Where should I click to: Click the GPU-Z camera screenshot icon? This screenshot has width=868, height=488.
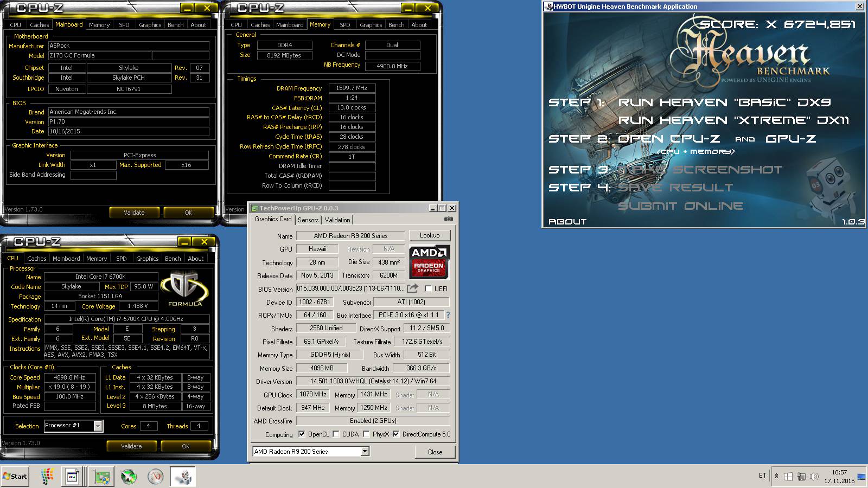tap(448, 219)
